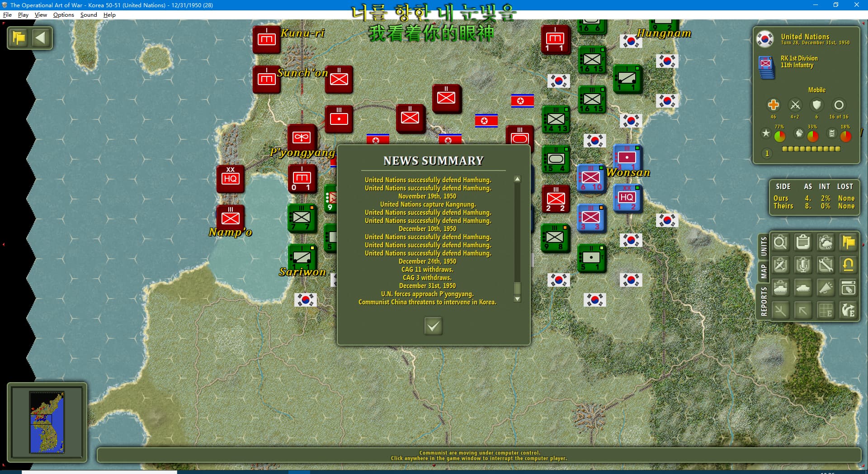Open the File menu
Image resolution: width=868 pixels, height=474 pixels.
(7, 14)
